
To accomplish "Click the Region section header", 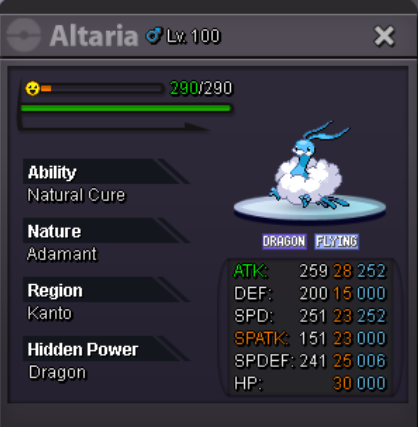I will (x=106, y=290).
